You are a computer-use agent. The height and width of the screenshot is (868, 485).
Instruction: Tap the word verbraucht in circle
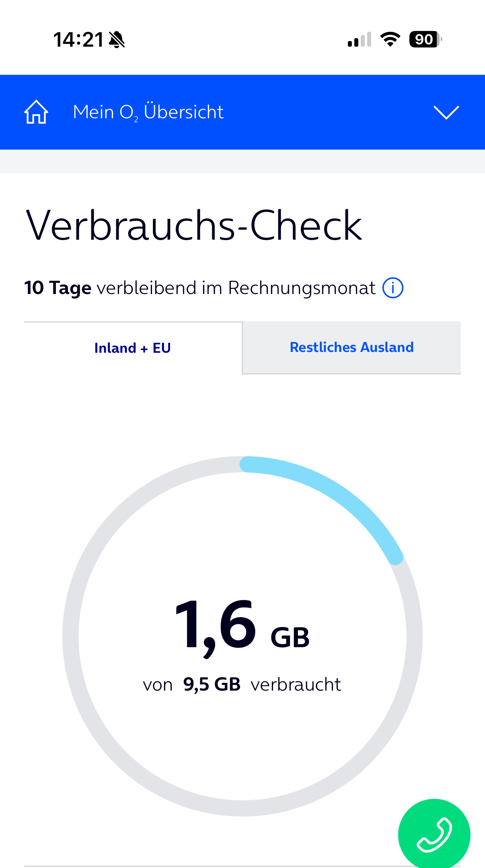pyautogui.click(x=296, y=684)
